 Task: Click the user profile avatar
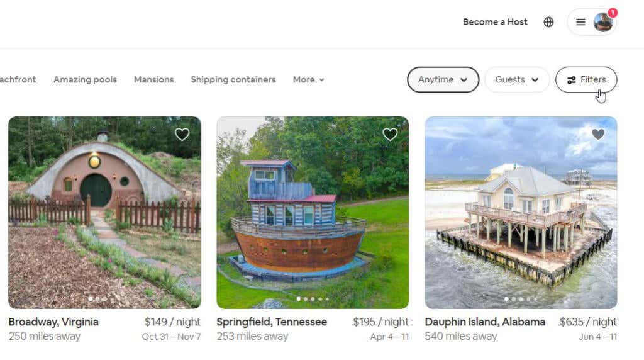(x=603, y=22)
